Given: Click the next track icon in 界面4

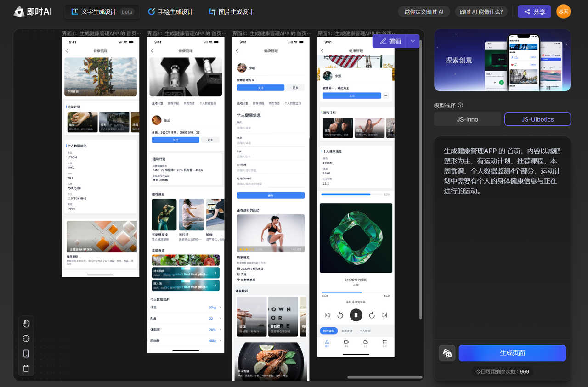Looking at the screenshot, I should (x=384, y=315).
